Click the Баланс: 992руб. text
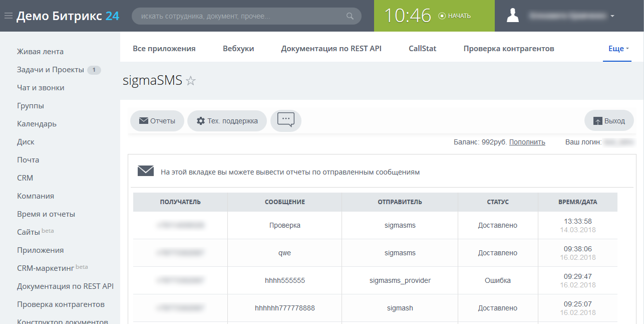Viewport: 644px width, 324px height. [x=480, y=142]
